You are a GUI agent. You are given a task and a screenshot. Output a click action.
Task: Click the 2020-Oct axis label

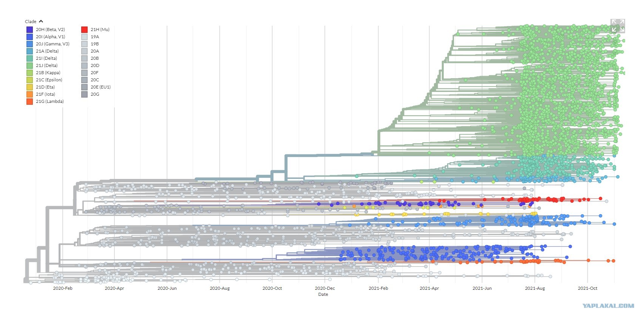point(272,288)
